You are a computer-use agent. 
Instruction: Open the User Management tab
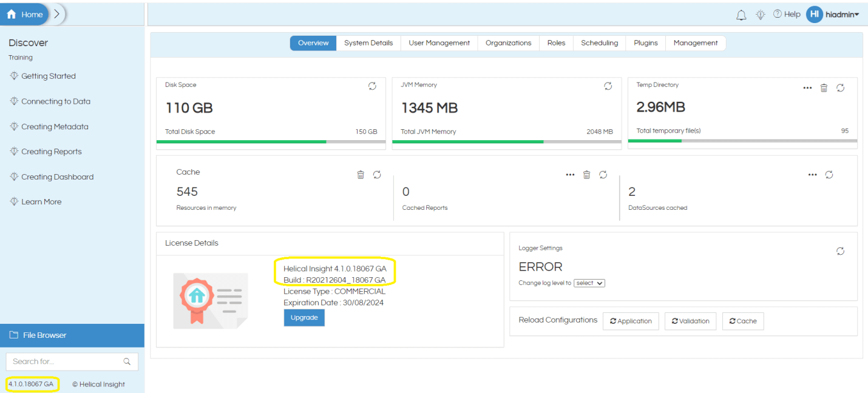439,43
